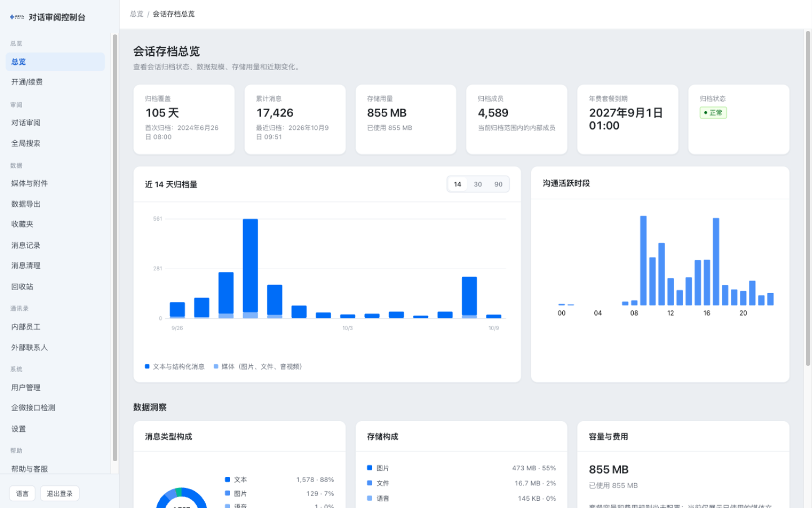Go to 消息清理
The image size is (812, 508).
click(55, 265)
